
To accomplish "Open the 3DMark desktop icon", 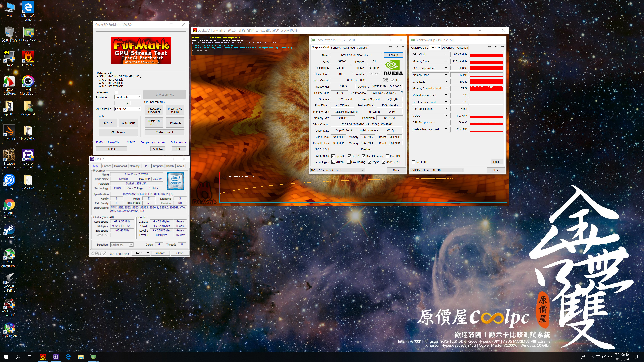I will coord(9,132).
